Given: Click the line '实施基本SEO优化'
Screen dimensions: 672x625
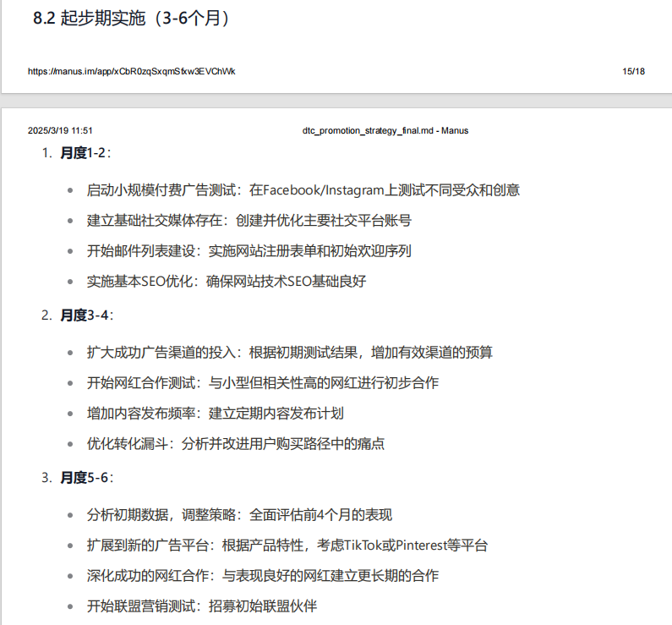Looking at the screenshot, I should coord(227,282).
